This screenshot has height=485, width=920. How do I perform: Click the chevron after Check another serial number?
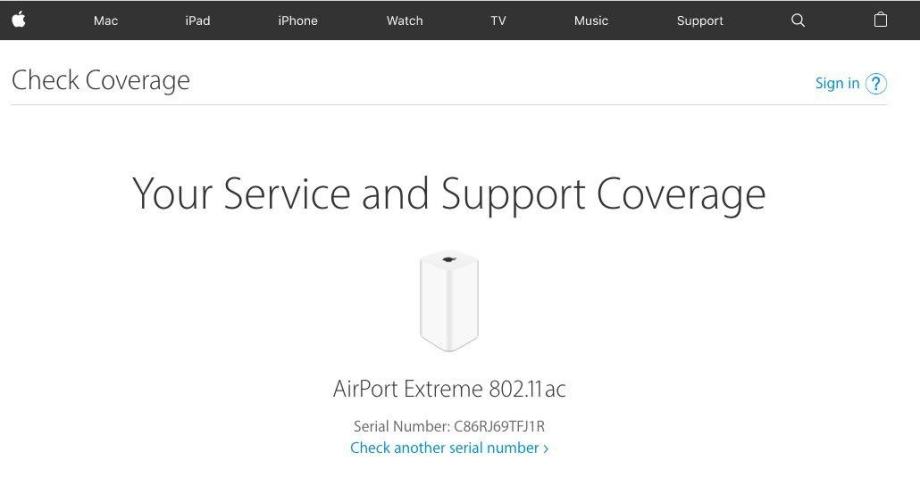[x=546, y=449]
